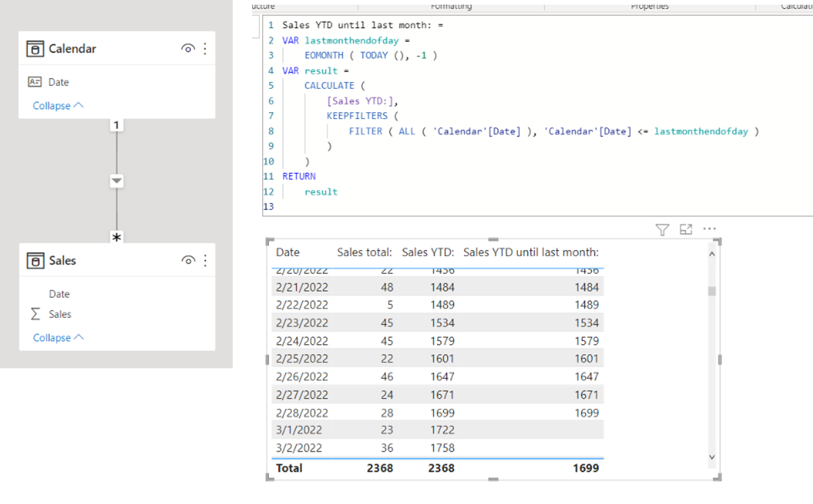
Task: Sort by Sales YTD: column header
Action: pyautogui.click(x=428, y=252)
